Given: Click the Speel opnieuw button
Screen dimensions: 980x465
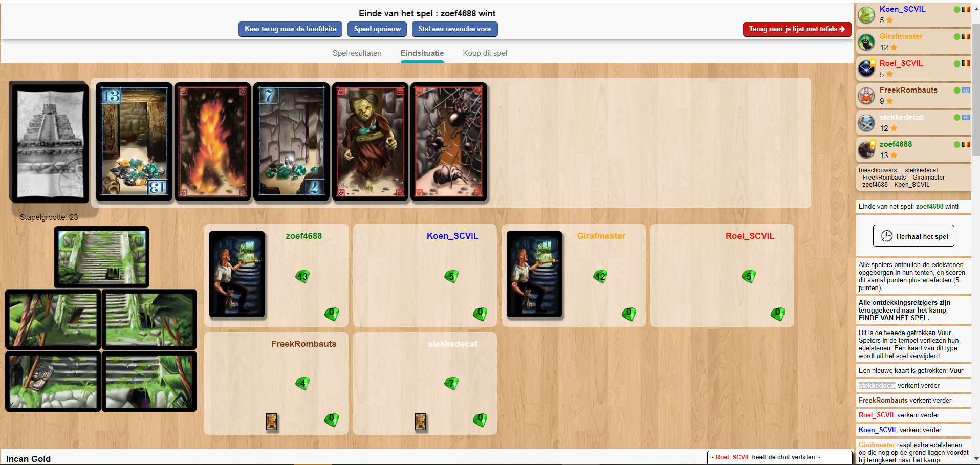Looking at the screenshot, I should point(377,29).
